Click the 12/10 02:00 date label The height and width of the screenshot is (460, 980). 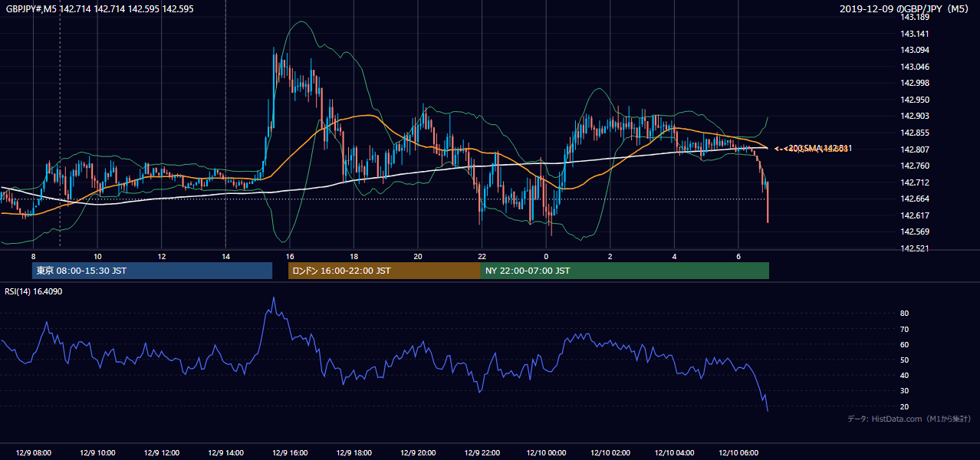pos(610,452)
